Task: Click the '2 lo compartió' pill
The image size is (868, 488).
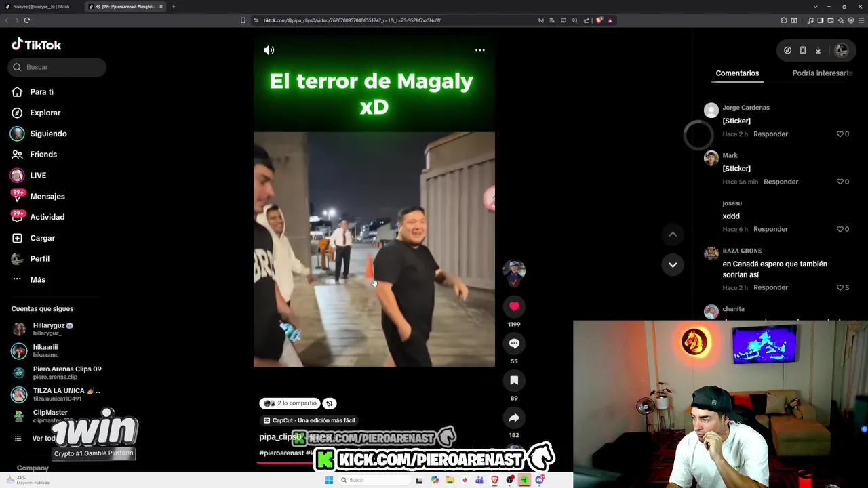Action: point(290,403)
